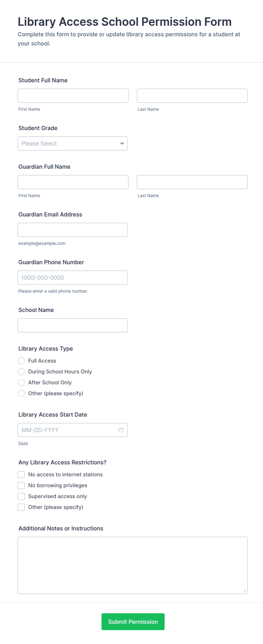
Task: Click the School Name text box
Action: (x=73, y=325)
